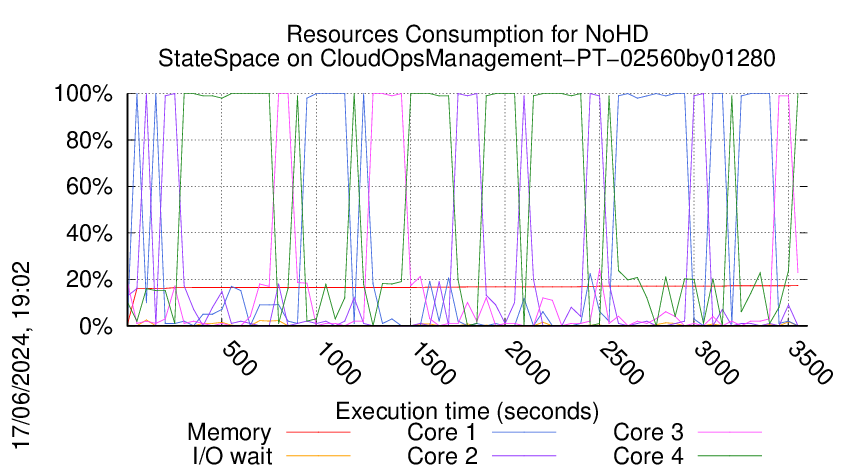Click the 'Memory' legend label

coord(229,433)
